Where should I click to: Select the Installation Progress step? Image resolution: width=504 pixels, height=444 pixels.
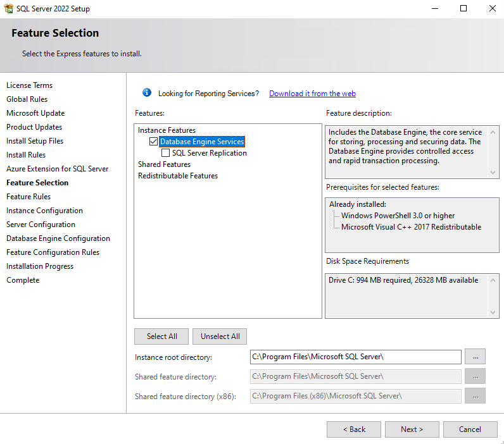click(40, 266)
